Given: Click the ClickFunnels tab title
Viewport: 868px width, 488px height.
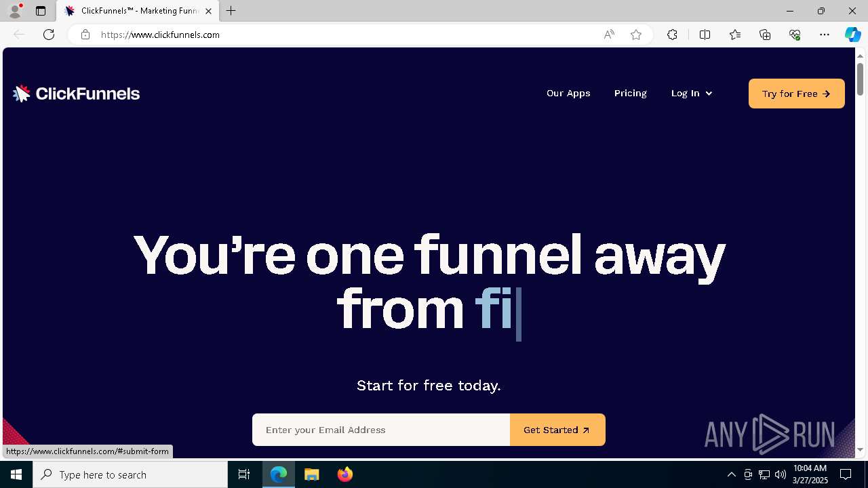Looking at the screenshot, I should (x=139, y=11).
